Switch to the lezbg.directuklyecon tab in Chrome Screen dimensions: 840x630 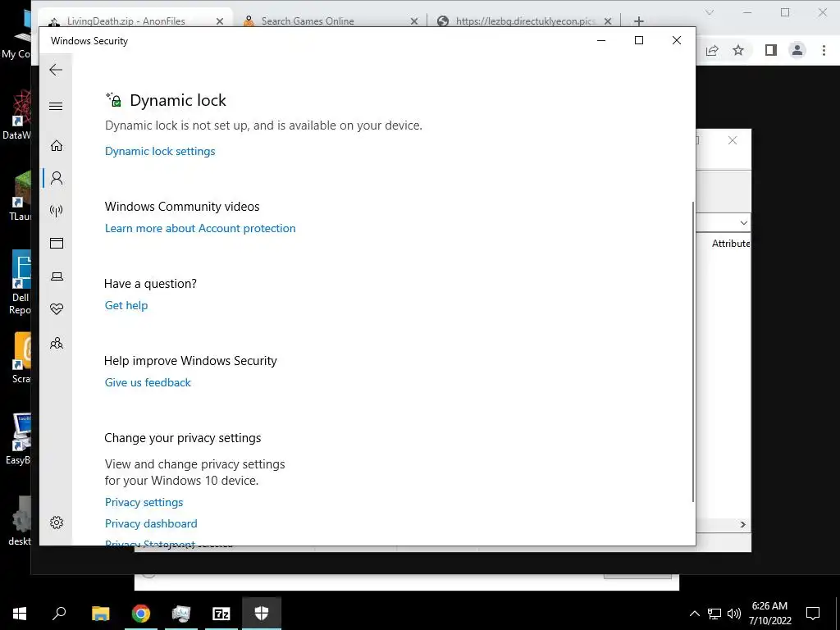[526, 21]
